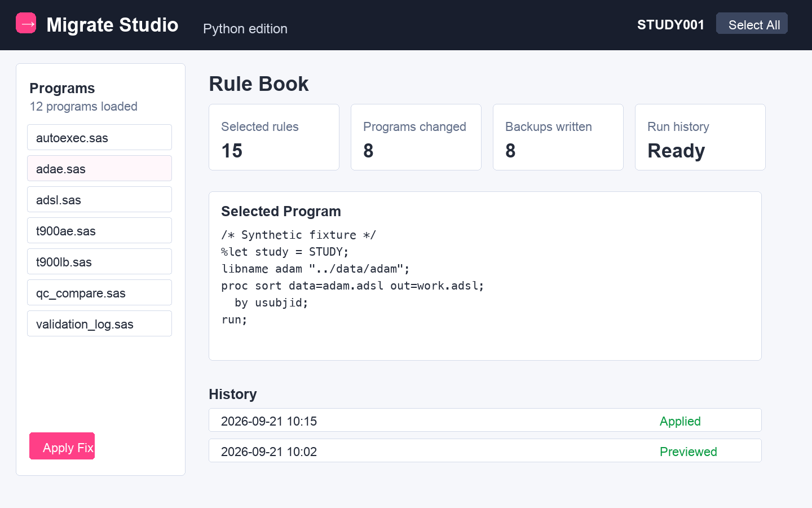The image size is (812, 508).
Task: Click the Rule Book heading
Action: coord(259,84)
